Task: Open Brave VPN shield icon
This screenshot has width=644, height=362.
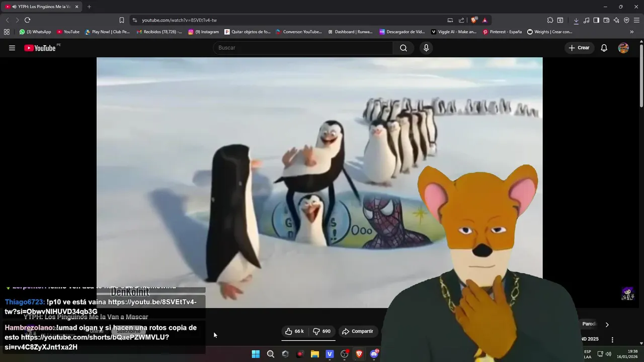Action: (626, 20)
